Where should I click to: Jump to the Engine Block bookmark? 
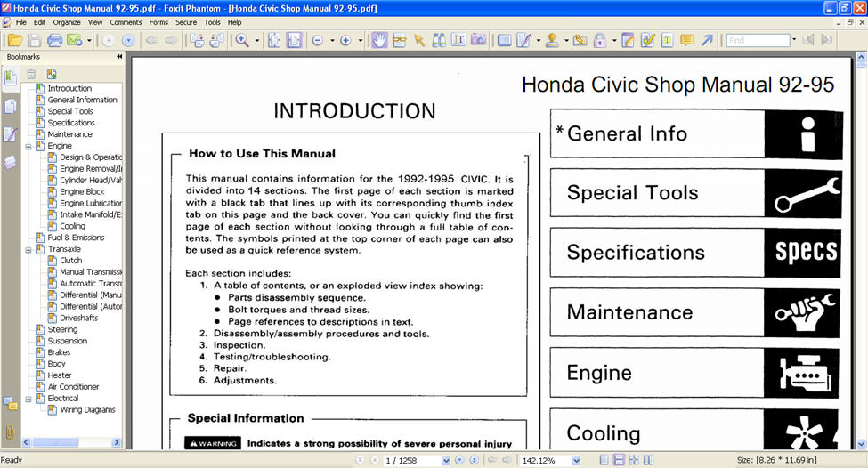(x=82, y=192)
